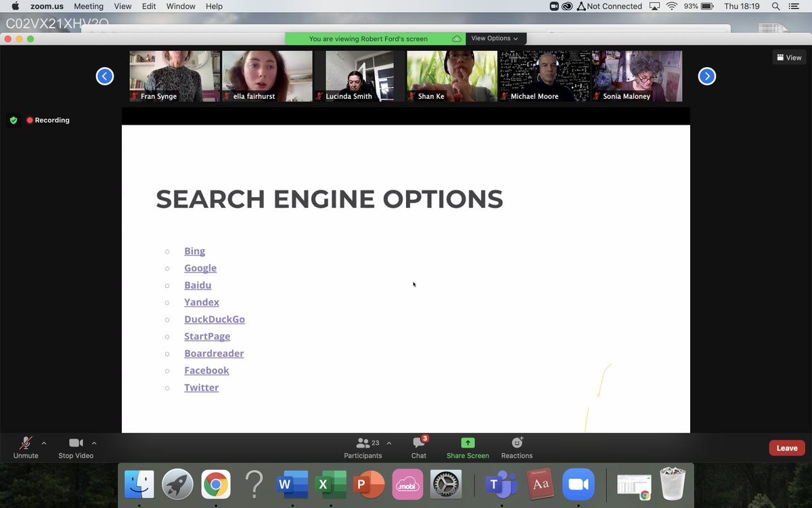Open Google Chrome from the Dock
812x508 pixels.
tap(216, 485)
